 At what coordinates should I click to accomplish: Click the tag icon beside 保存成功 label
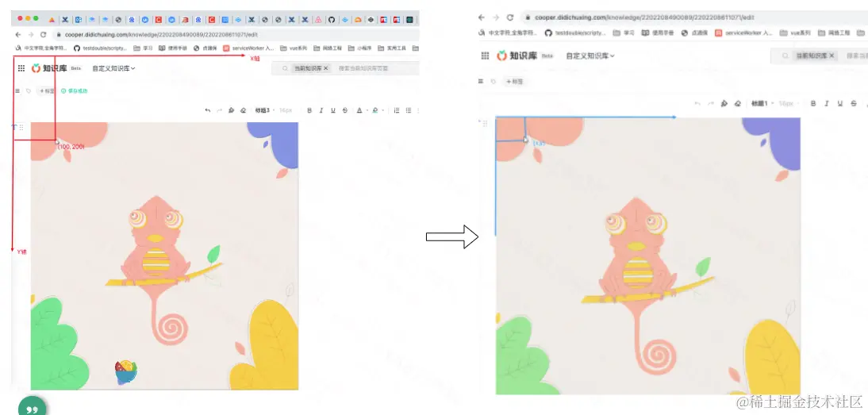[29, 90]
